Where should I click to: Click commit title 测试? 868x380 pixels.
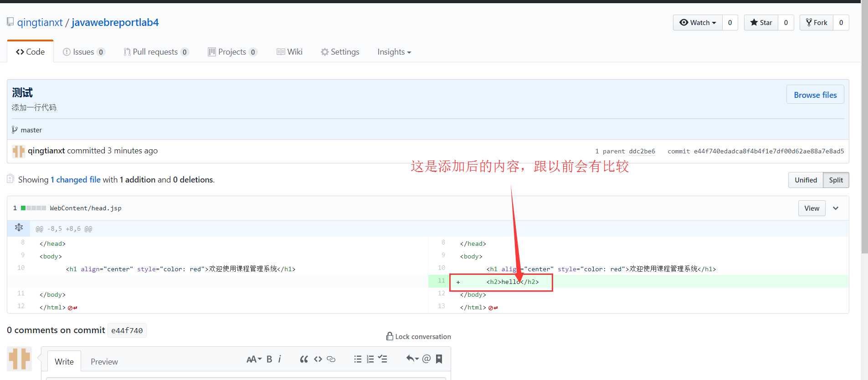(22, 93)
